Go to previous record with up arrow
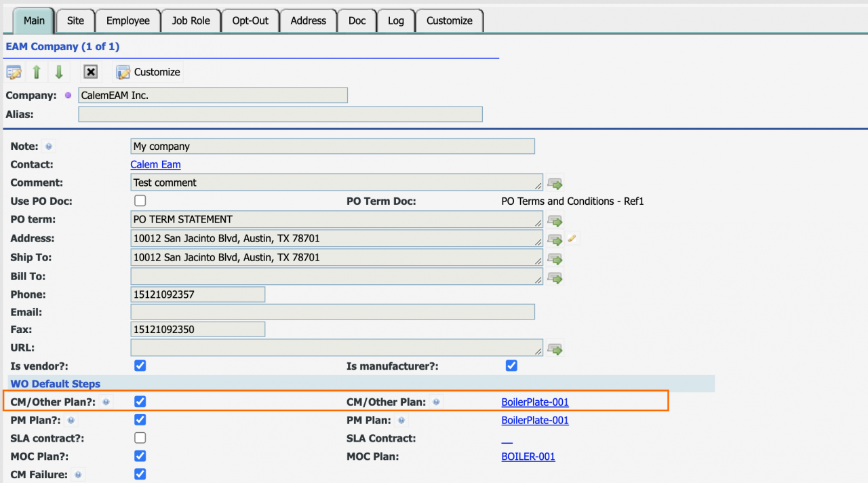This screenshot has height=483, width=868. coord(37,72)
